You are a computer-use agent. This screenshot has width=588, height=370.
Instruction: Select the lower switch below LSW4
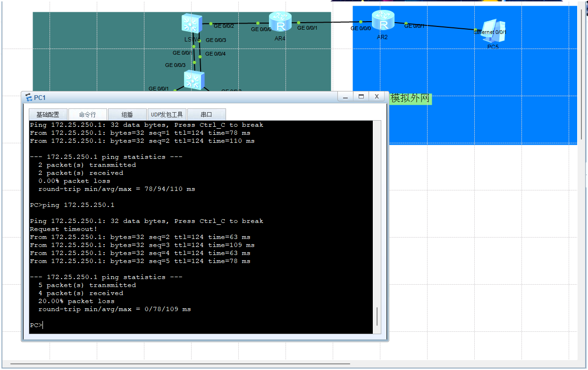(193, 80)
